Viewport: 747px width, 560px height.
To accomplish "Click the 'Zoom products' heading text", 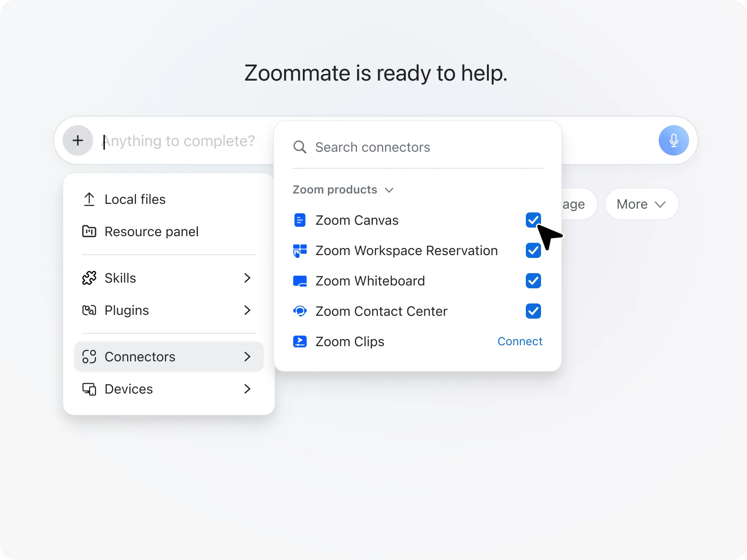I will tap(335, 190).
